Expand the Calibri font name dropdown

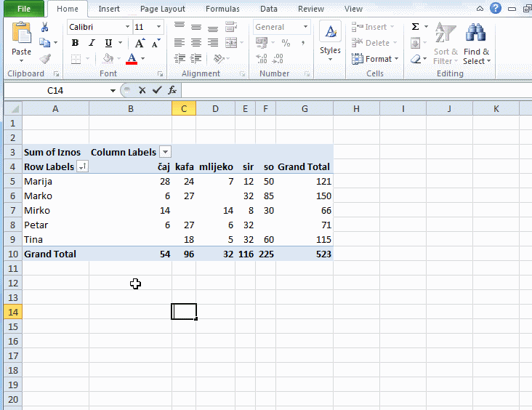point(127,27)
